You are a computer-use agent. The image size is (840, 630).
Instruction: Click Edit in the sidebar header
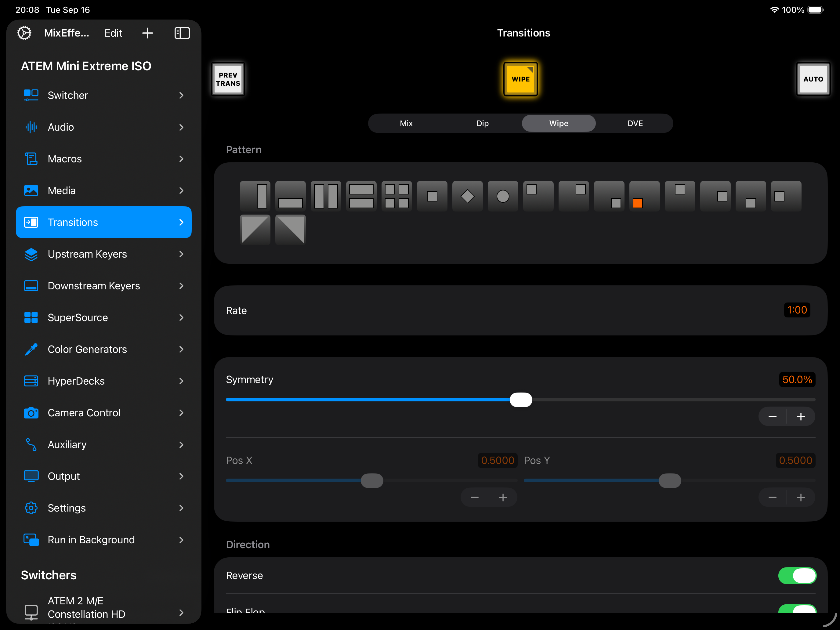[113, 33]
